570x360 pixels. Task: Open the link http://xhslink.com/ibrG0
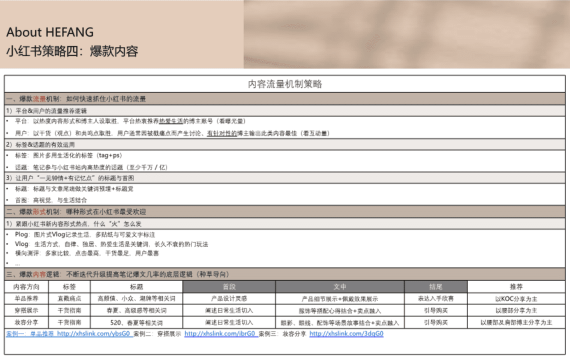[x=220, y=334]
